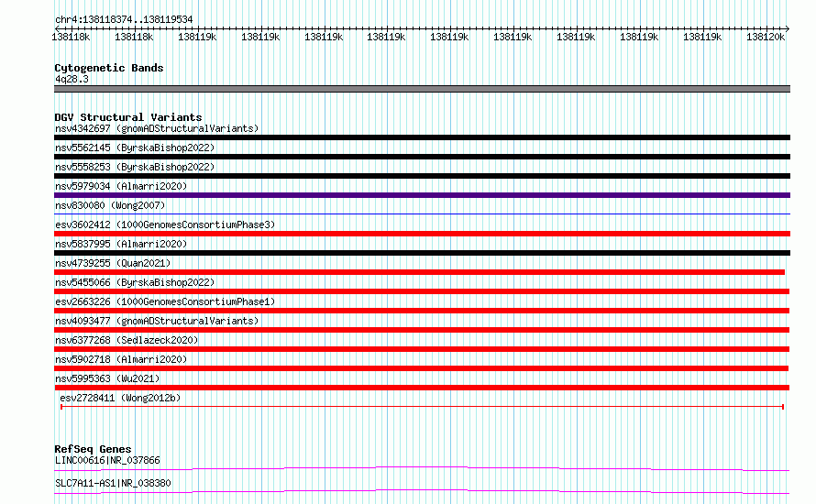Select the purple nsv5979034 variant bar
The width and height of the screenshot is (816, 504).
point(422,195)
